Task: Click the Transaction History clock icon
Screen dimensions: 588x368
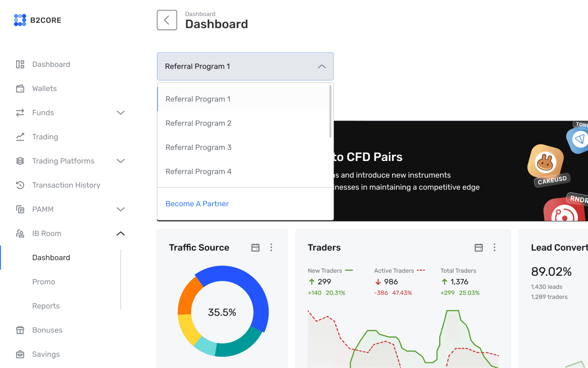Action: pyautogui.click(x=20, y=185)
